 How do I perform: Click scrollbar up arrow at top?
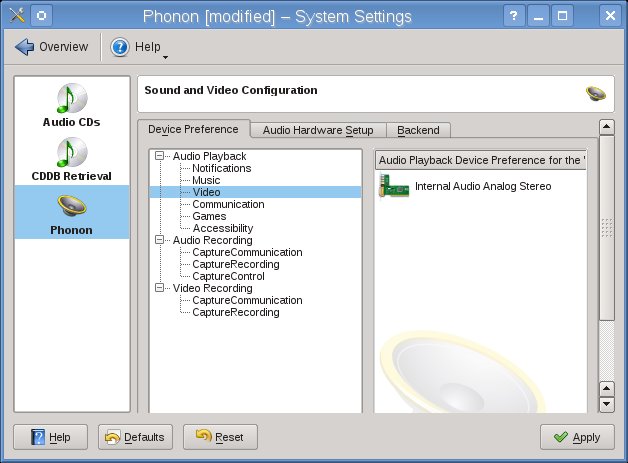click(606, 127)
